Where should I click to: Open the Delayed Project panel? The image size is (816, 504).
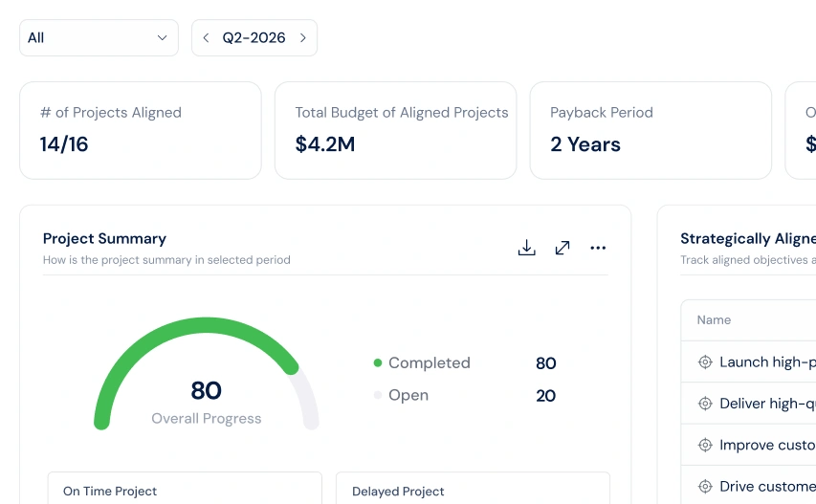click(474, 488)
